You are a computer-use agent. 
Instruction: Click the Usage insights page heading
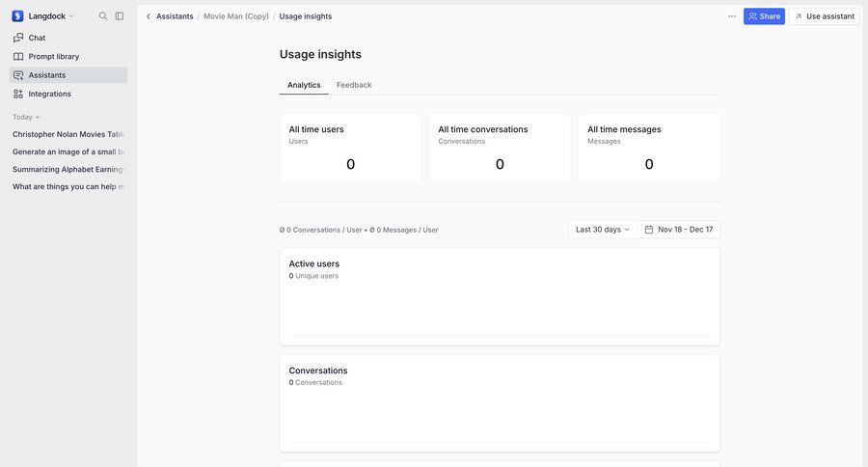point(320,54)
